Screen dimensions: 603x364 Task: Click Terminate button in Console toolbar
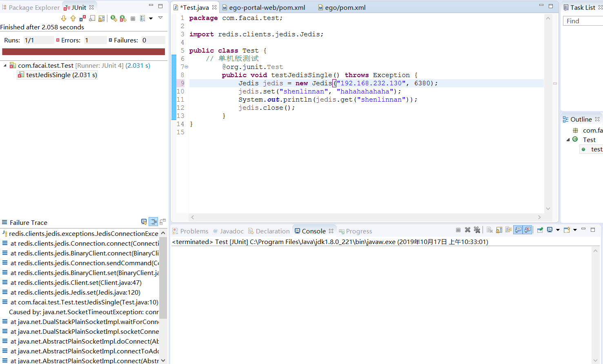pyautogui.click(x=458, y=230)
